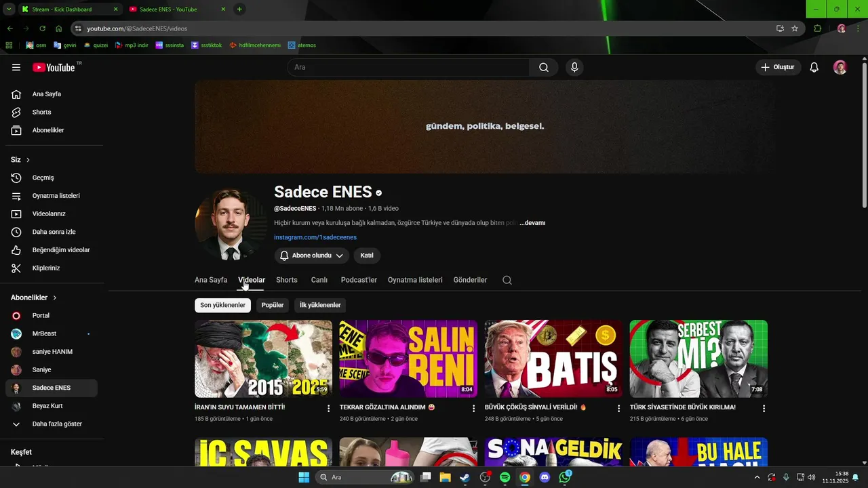The image size is (868, 488).
Task: Click the search magnifier button
Action: point(544,67)
